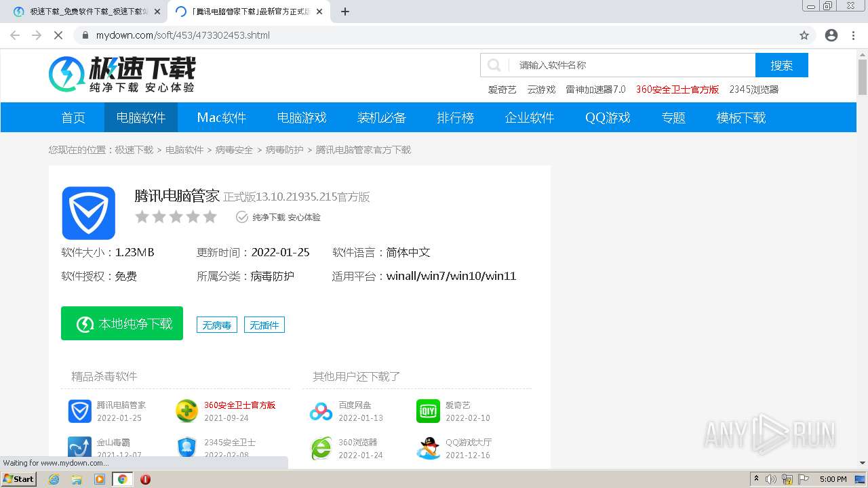Open the 装机必备 navigation item
This screenshot has width=868, height=488.
(x=382, y=117)
